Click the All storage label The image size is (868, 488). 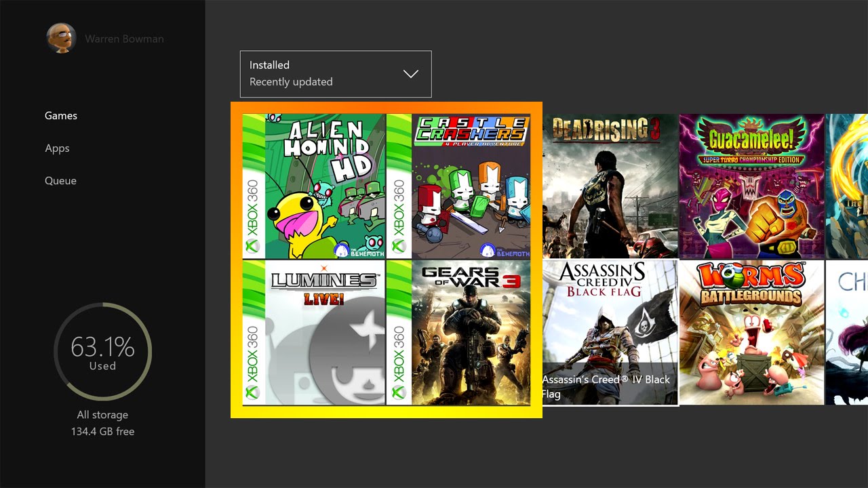102,415
